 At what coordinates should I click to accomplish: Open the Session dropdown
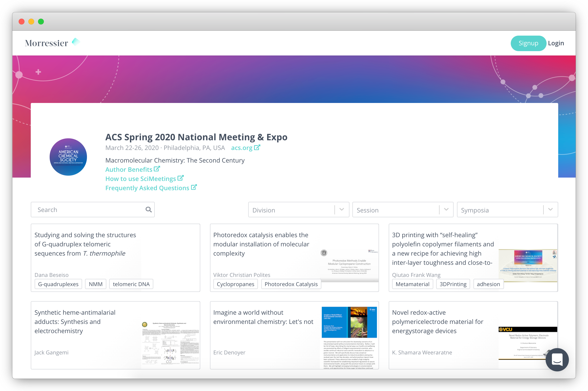pos(403,210)
